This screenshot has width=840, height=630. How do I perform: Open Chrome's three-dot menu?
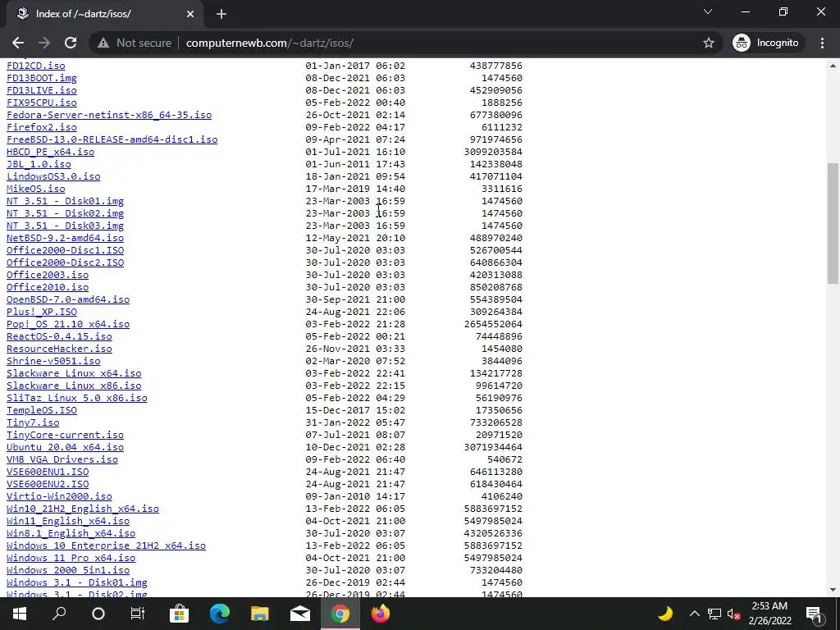[x=822, y=43]
